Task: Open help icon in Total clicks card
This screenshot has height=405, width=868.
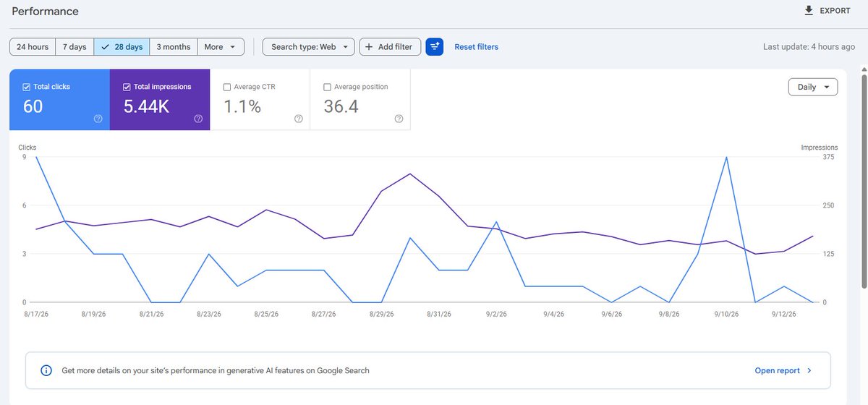Action: tap(98, 119)
